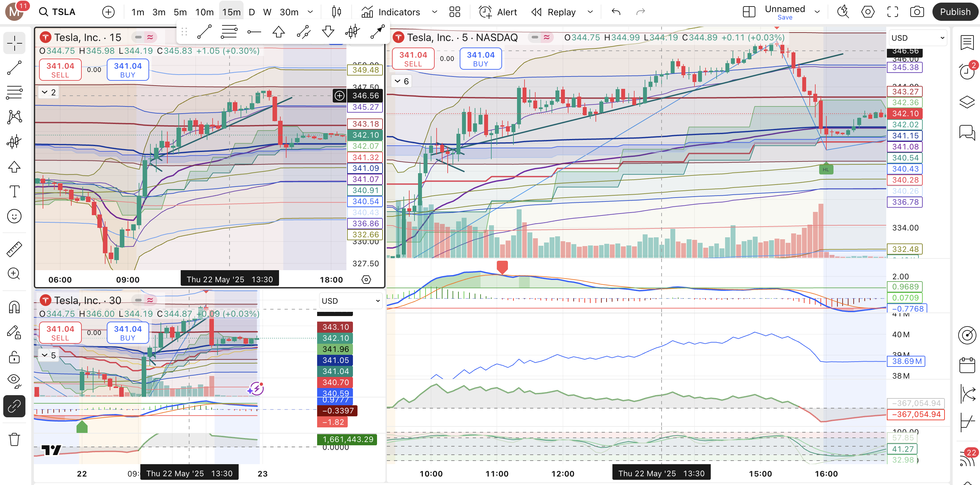
Task: Open object tree layers icon
Action: [967, 102]
